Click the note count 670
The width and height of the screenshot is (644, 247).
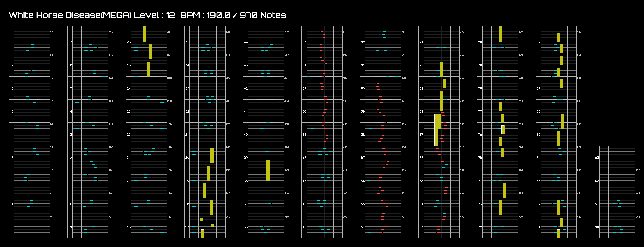(462, 217)
